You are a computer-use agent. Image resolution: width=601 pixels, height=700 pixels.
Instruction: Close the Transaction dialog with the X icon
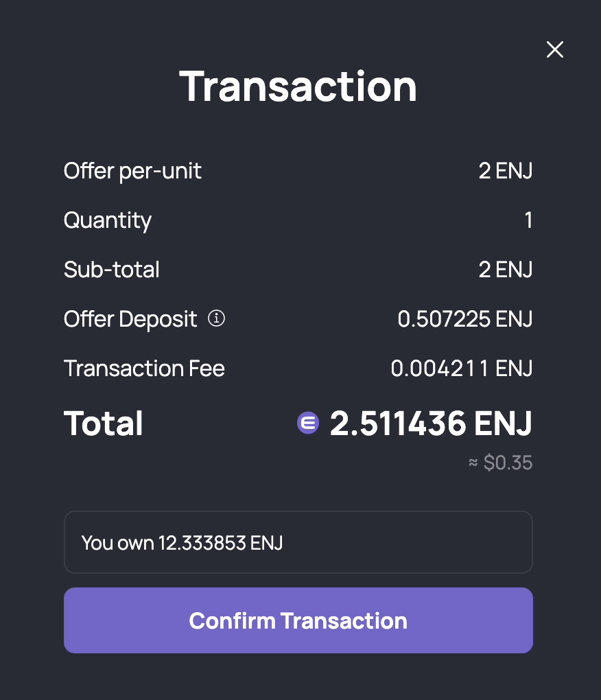point(554,49)
